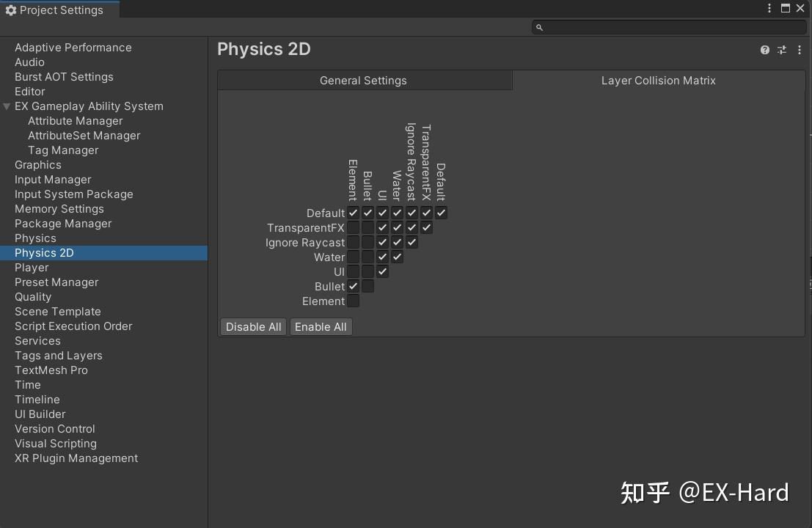
Task: Select Physics from the settings list
Action: coord(35,238)
